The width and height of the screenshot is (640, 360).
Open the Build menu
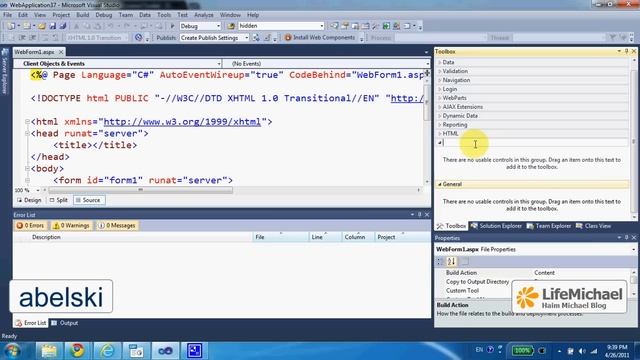tap(82, 15)
